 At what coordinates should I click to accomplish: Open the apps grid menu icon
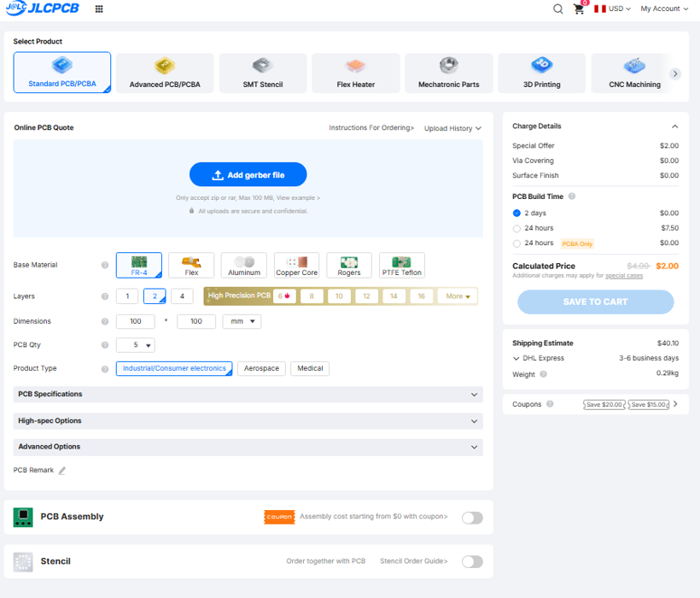[x=99, y=9]
